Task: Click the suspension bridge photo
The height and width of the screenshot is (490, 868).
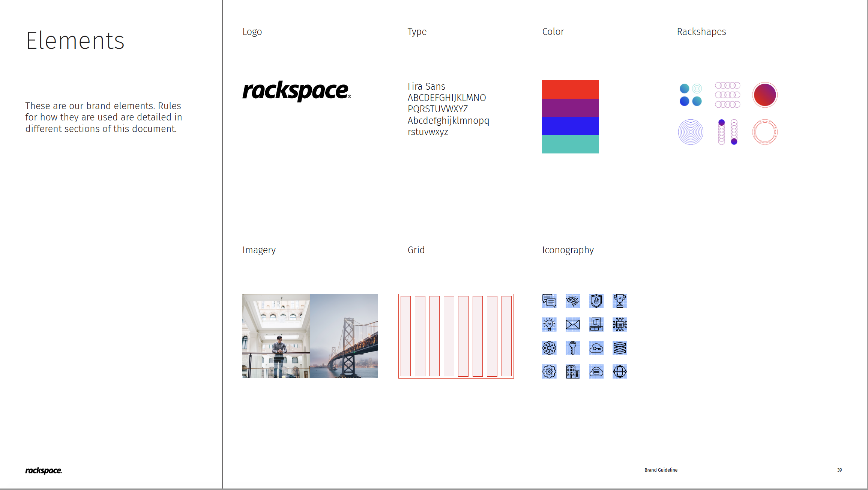Action: click(344, 336)
